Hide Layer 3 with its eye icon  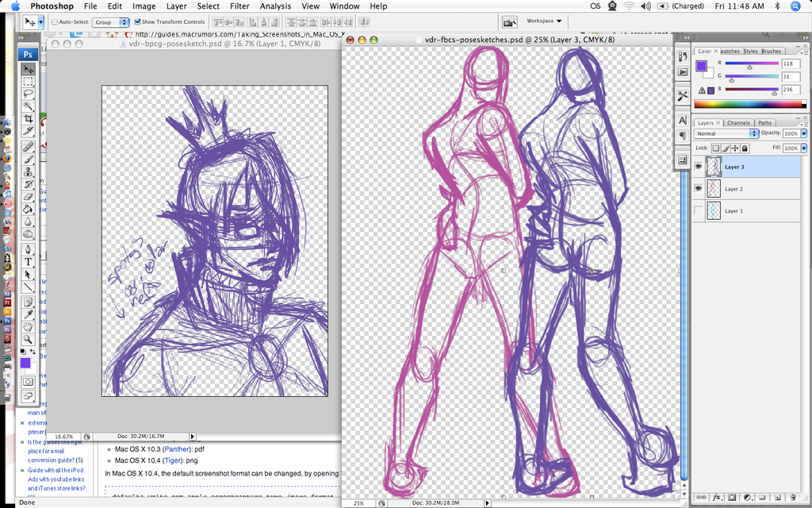point(699,167)
